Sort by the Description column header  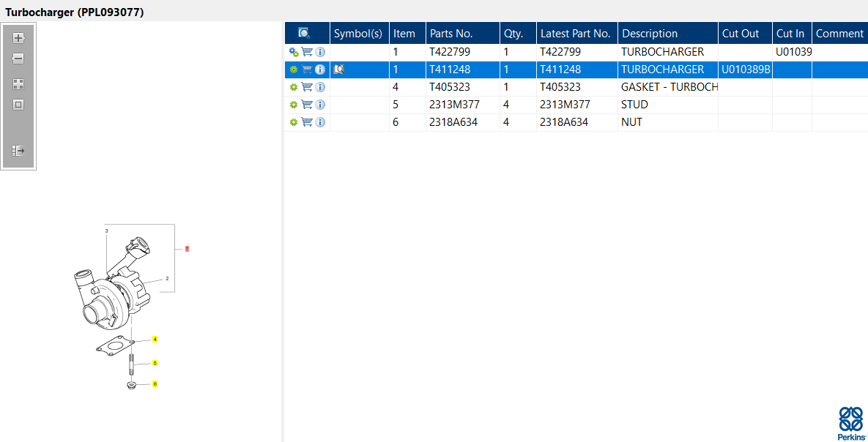coord(667,33)
